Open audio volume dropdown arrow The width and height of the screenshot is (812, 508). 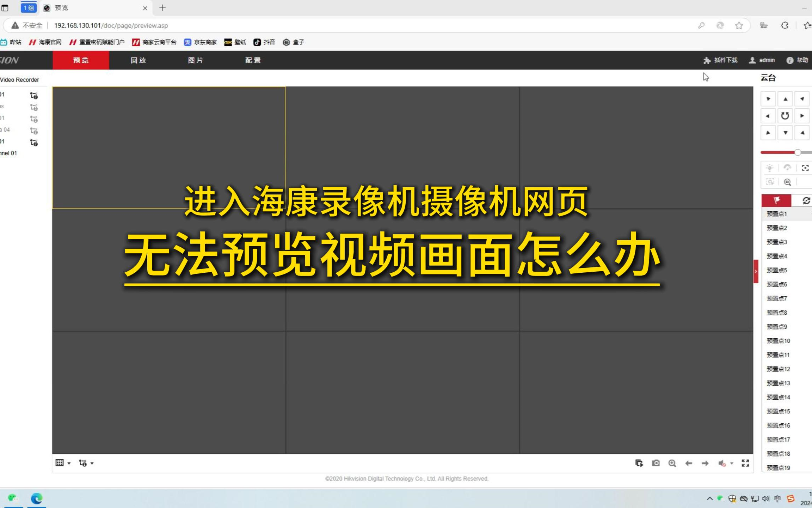[x=732, y=464]
